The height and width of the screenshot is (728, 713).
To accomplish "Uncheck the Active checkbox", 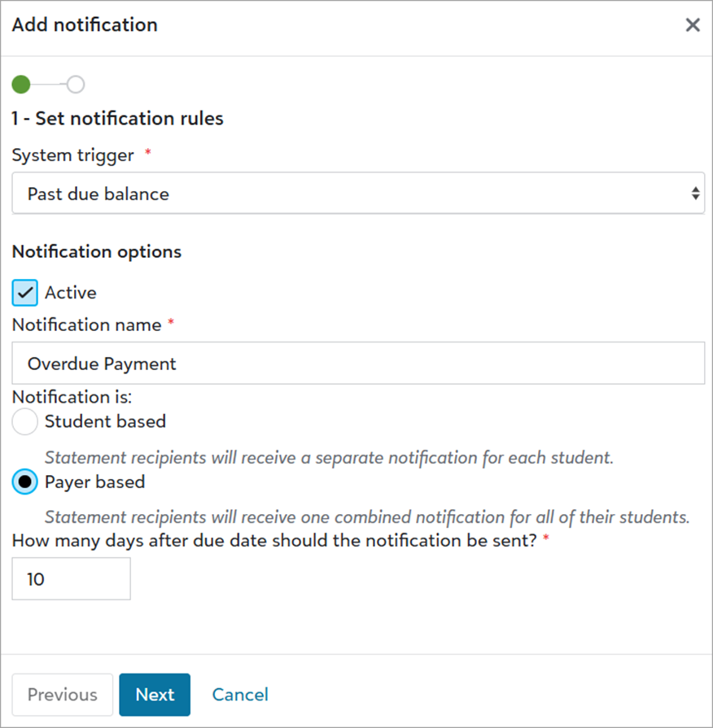I will click(x=25, y=293).
